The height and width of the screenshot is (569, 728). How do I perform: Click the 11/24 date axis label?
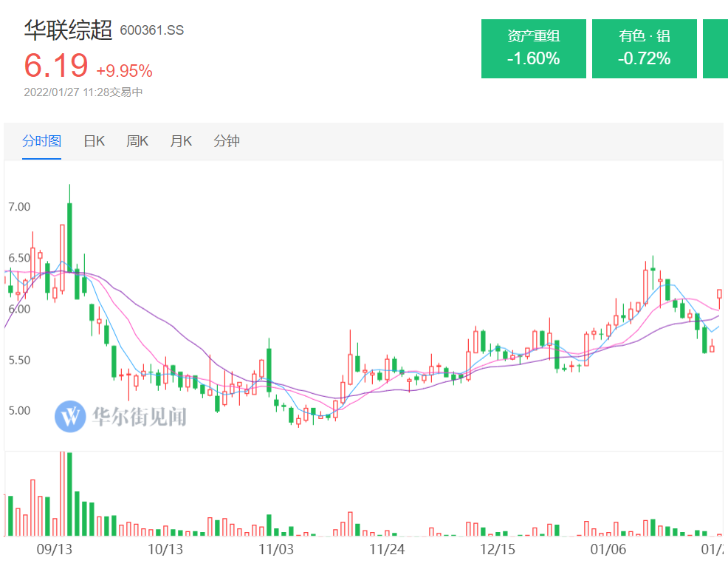point(387,550)
